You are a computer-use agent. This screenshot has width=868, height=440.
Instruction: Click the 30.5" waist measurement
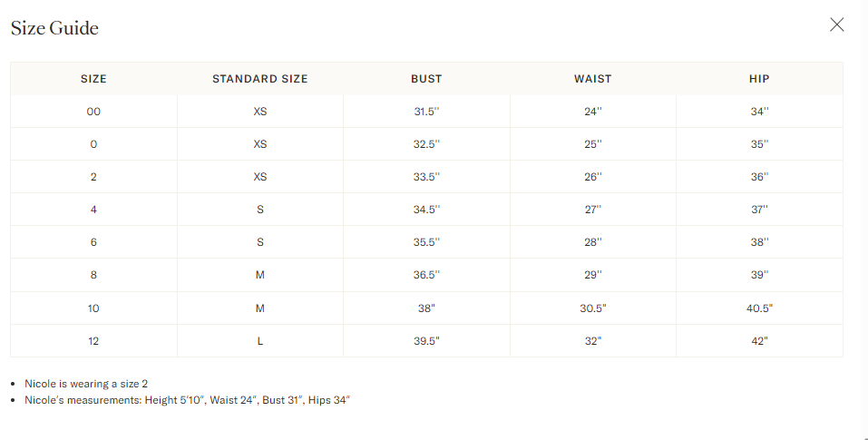coord(593,308)
